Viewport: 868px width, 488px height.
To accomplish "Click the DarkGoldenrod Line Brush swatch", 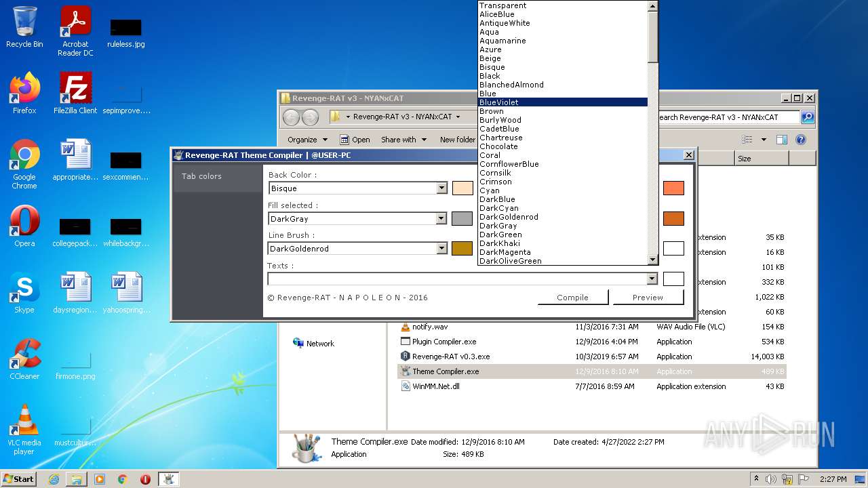I will (x=462, y=249).
